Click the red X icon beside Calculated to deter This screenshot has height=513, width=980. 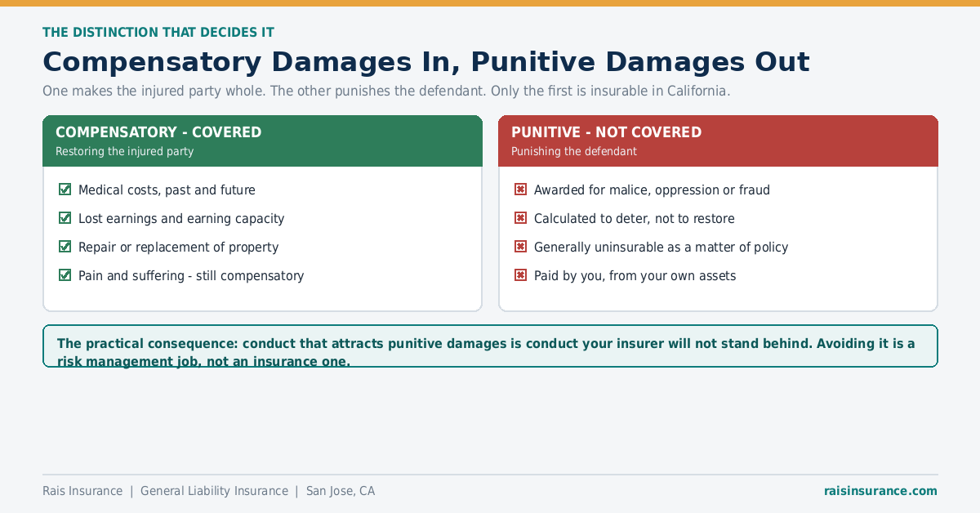[x=520, y=218]
